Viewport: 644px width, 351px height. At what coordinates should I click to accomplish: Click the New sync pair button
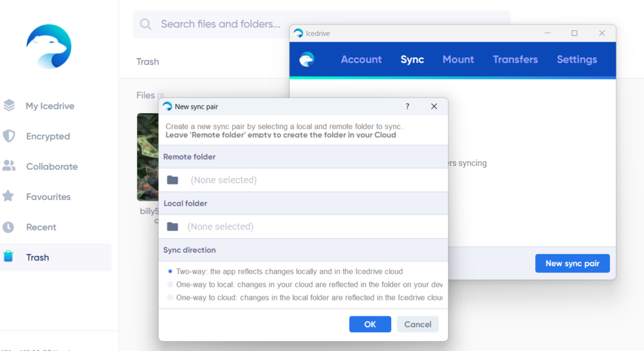pos(572,264)
